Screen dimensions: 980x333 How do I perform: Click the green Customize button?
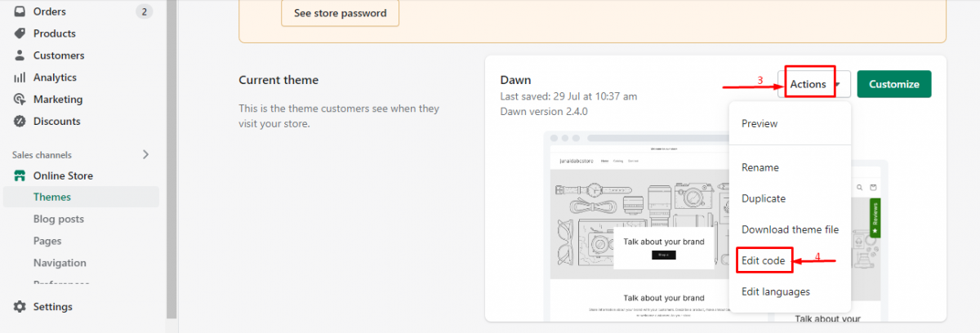(894, 84)
